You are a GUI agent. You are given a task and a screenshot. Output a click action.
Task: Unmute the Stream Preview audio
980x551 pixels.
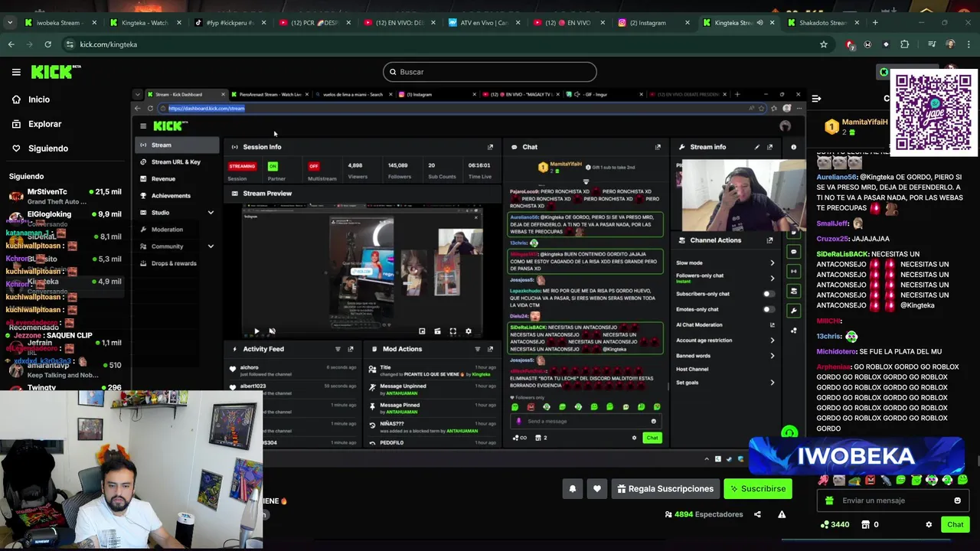coord(272,331)
